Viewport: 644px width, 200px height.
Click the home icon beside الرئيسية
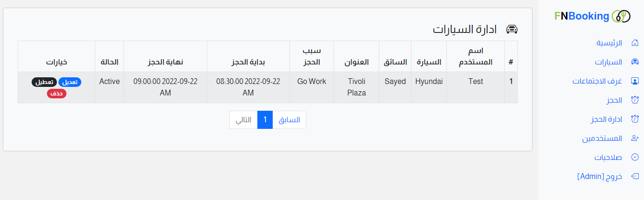pyautogui.click(x=635, y=43)
